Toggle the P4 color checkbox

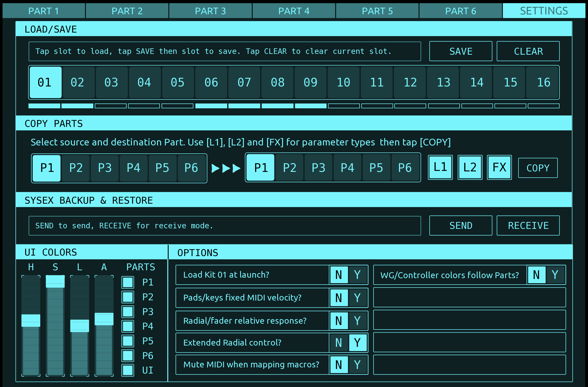click(x=128, y=326)
